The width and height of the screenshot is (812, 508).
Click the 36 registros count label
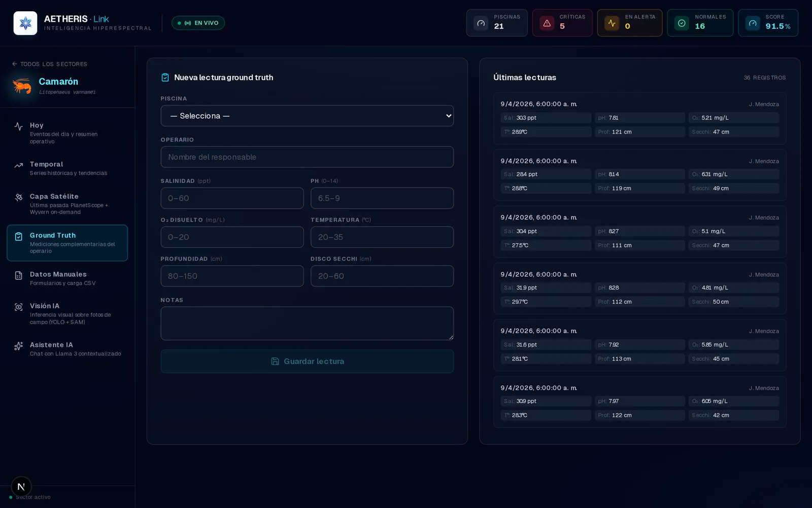coord(765,78)
